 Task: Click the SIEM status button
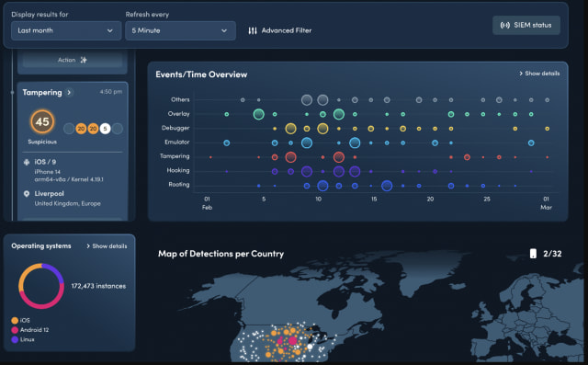click(526, 25)
